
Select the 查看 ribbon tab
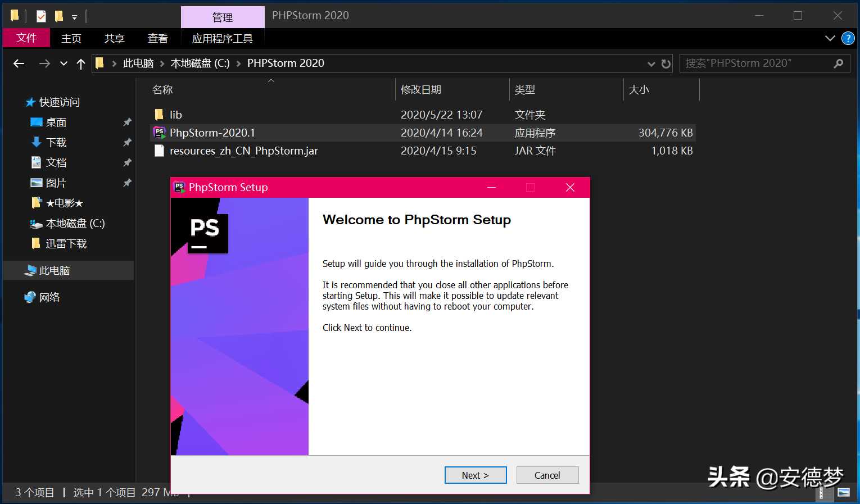tap(158, 38)
